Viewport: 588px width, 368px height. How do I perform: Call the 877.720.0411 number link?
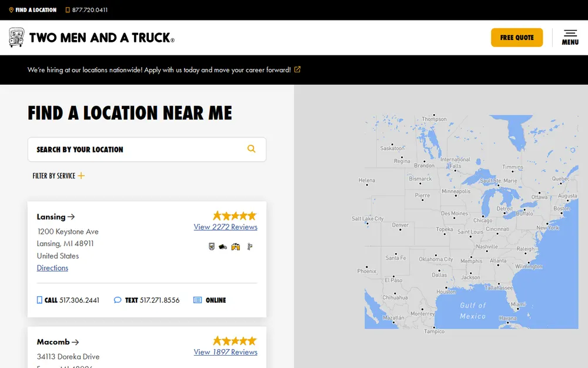pyautogui.click(x=86, y=10)
